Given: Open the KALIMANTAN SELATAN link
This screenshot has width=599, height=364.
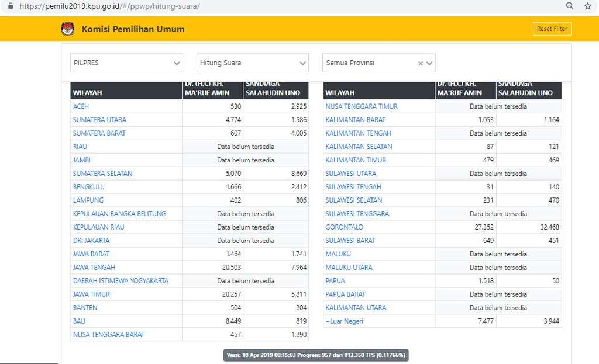Looking at the screenshot, I should pyautogui.click(x=359, y=147).
